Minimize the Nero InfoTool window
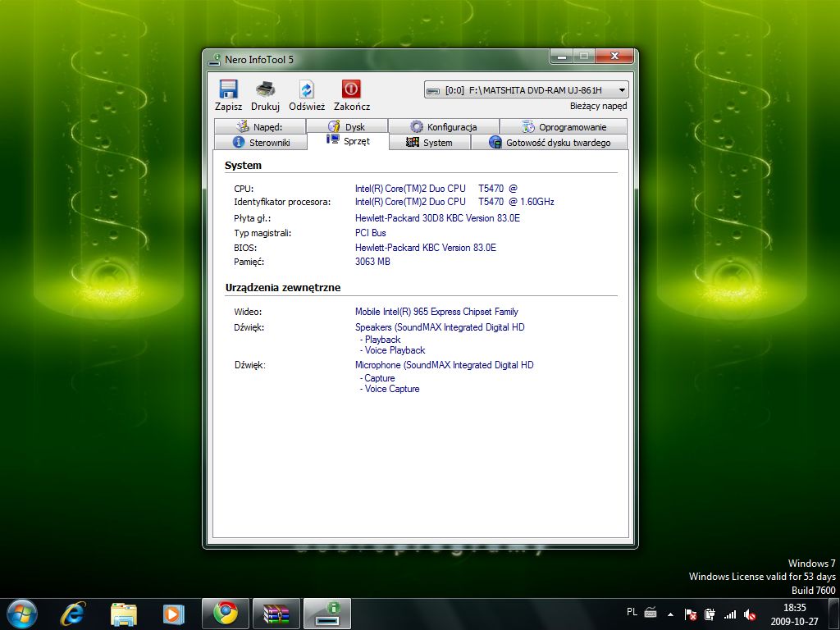Viewport: 840px width, 630px height. (561, 57)
